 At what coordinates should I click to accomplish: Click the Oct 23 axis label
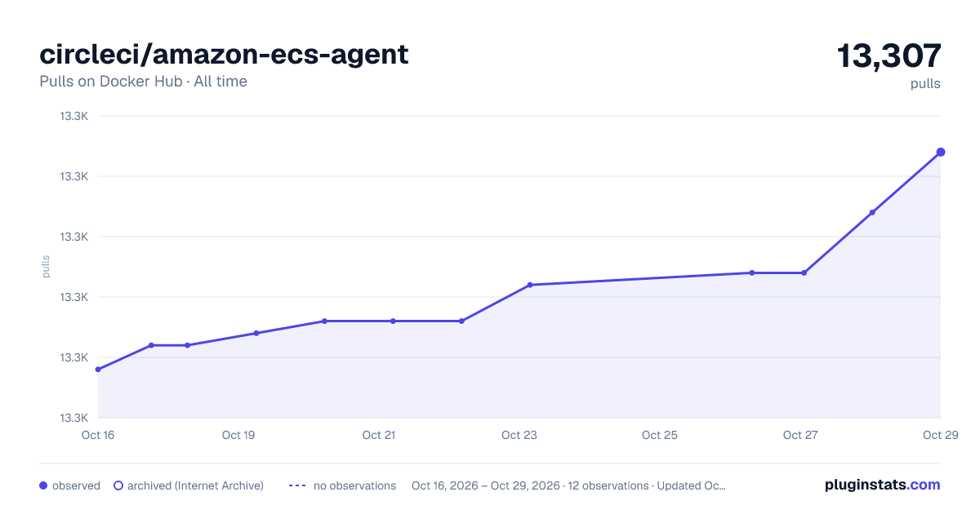pos(519,435)
